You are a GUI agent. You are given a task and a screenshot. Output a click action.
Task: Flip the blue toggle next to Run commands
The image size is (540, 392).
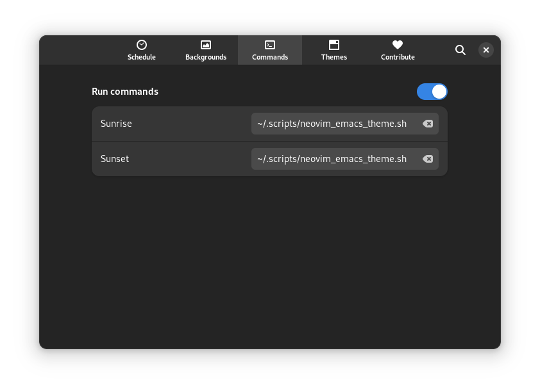click(432, 92)
